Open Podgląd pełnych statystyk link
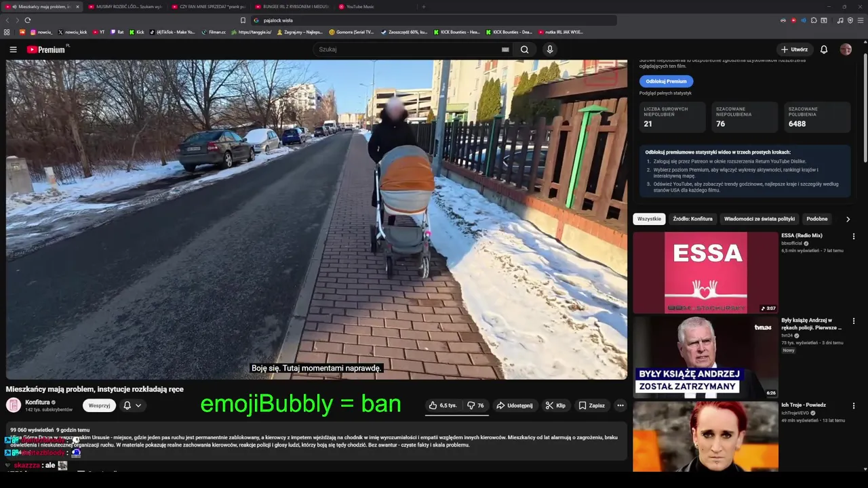This screenshot has width=868, height=488. tap(665, 93)
